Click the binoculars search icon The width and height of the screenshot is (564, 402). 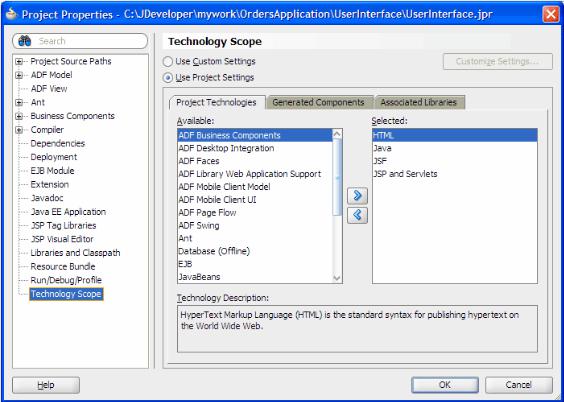pyautogui.click(x=24, y=41)
